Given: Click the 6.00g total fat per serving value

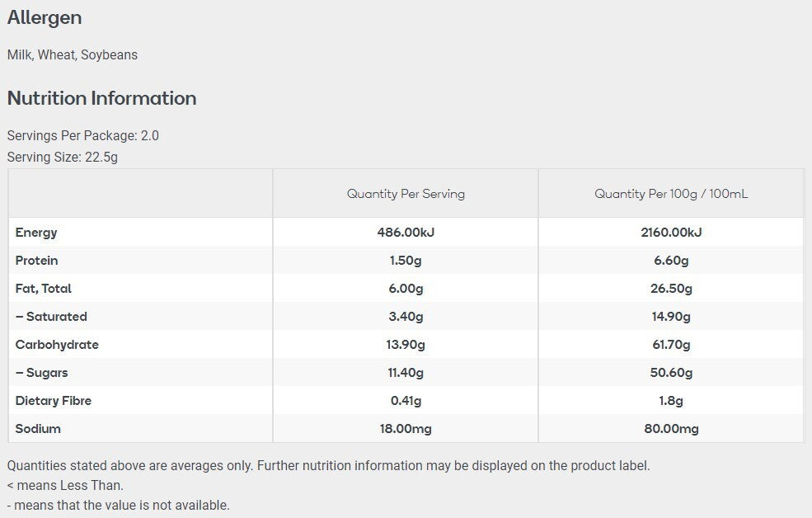Looking at the screenshot, I should (406, 289).
